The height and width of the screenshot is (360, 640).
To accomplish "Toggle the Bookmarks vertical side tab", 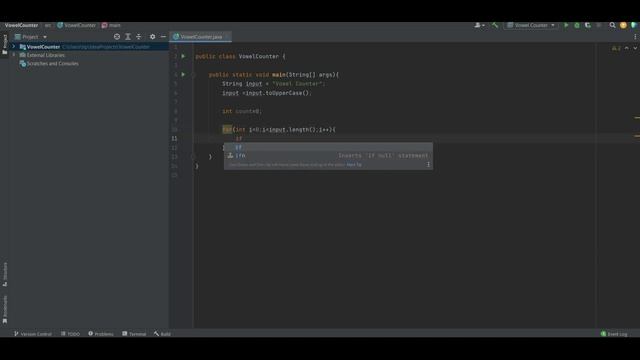I will point(5,310).
